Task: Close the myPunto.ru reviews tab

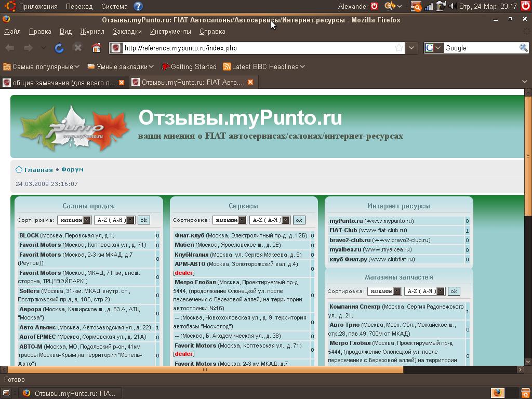Action: 250,82
